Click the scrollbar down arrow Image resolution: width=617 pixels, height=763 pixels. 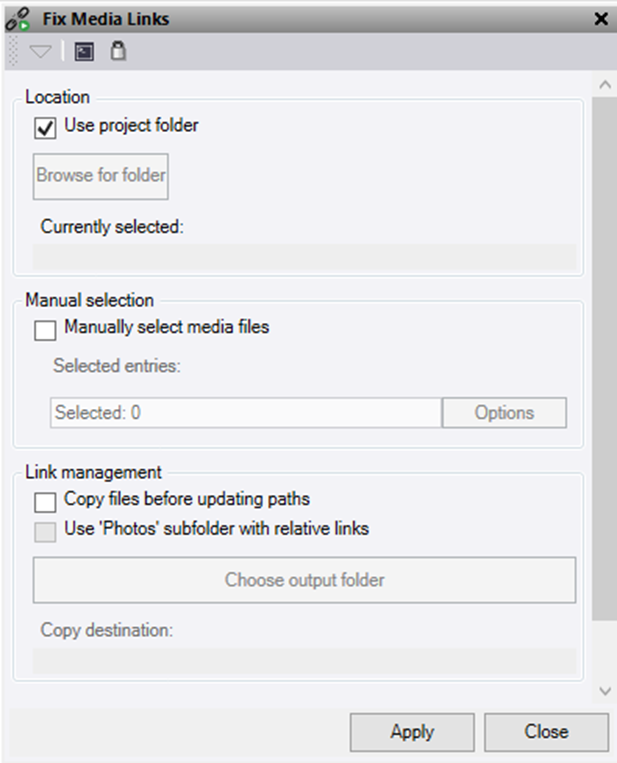[x=604, y=691]
